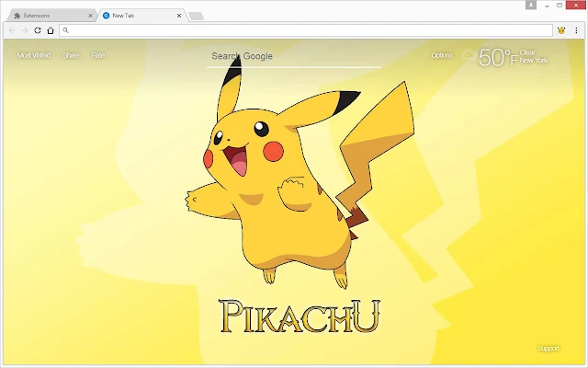Open a new tab with the blank tab button

(x=196, y=16)
